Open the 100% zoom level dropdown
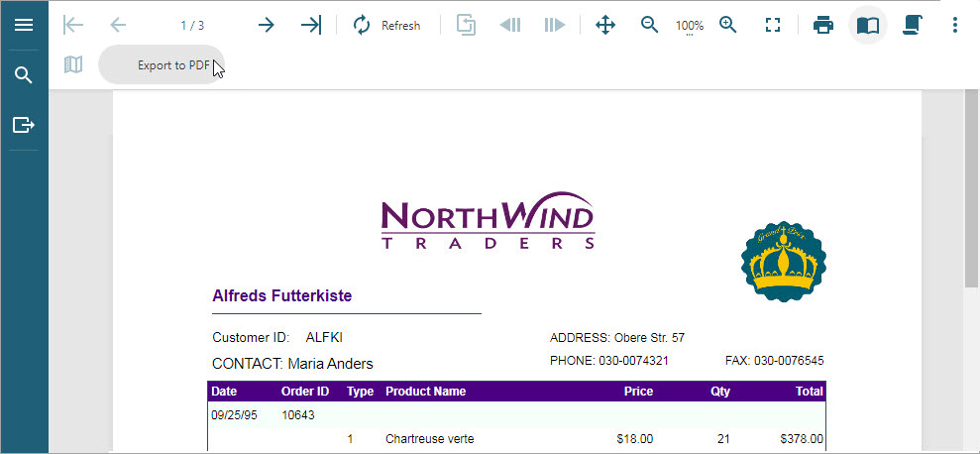Viewport: 980px width, 454px height. (690, 26)
